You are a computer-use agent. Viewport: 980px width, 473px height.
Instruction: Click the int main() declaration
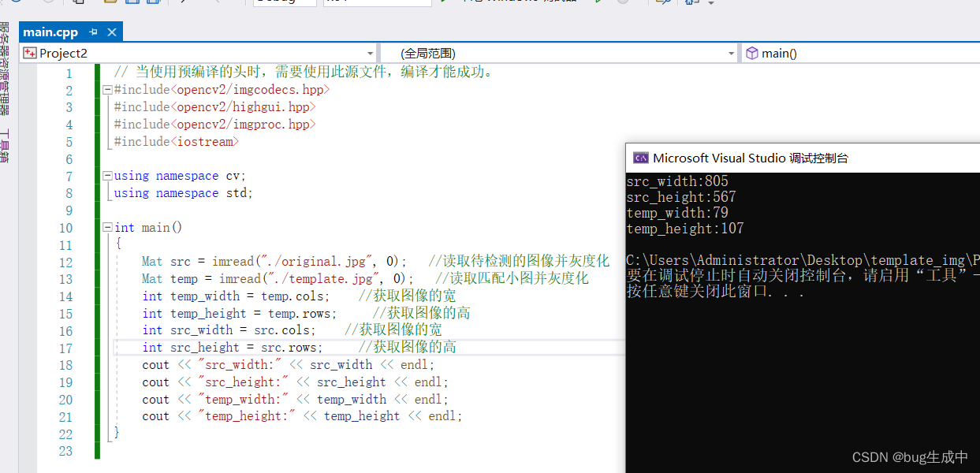click(x=148, y=228)
